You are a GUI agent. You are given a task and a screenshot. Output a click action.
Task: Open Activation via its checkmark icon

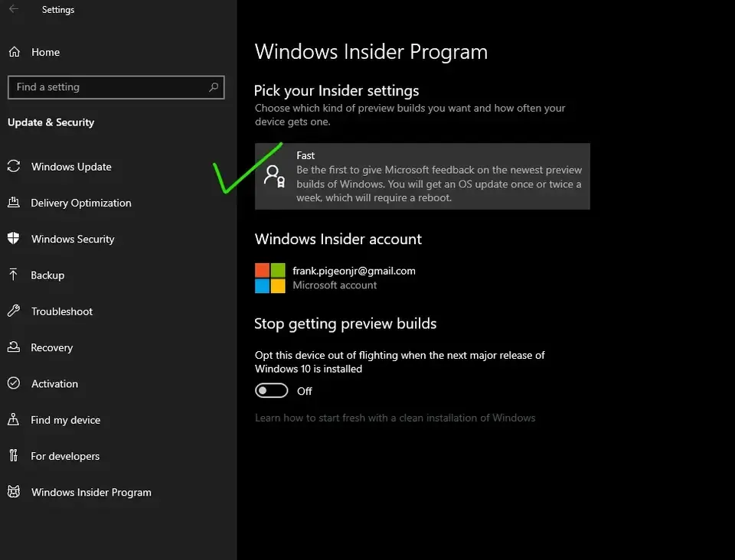click(14, 383)
